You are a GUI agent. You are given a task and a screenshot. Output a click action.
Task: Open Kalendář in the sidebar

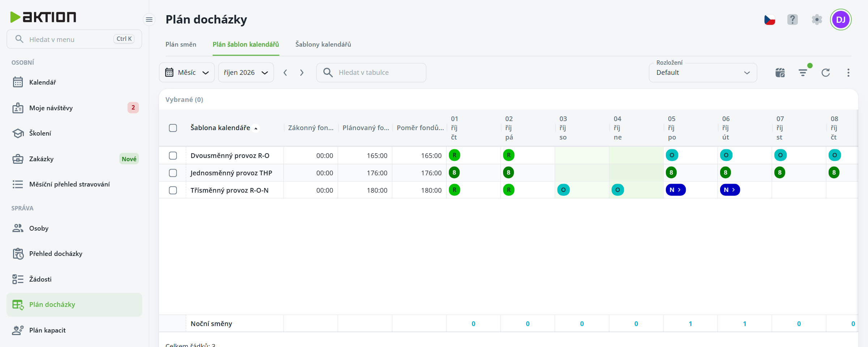[x=74, y=82]
